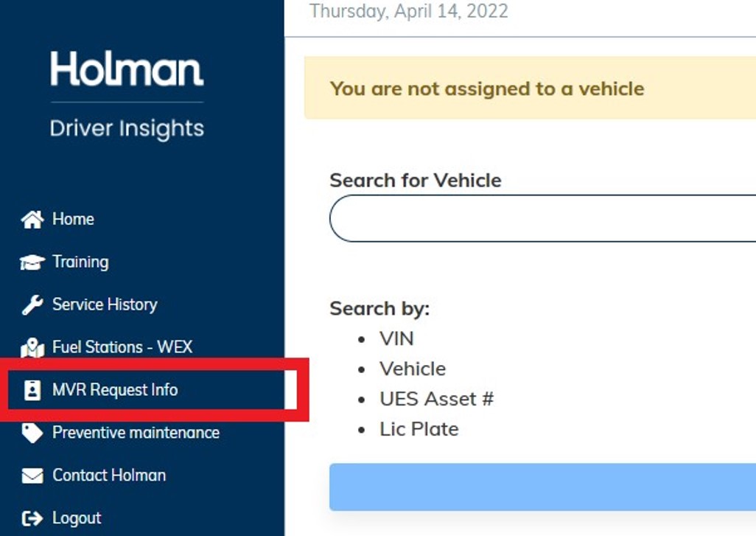Select the Training menu entry
756x536 pixels.
pyautogui.click(x=81, y=261)
